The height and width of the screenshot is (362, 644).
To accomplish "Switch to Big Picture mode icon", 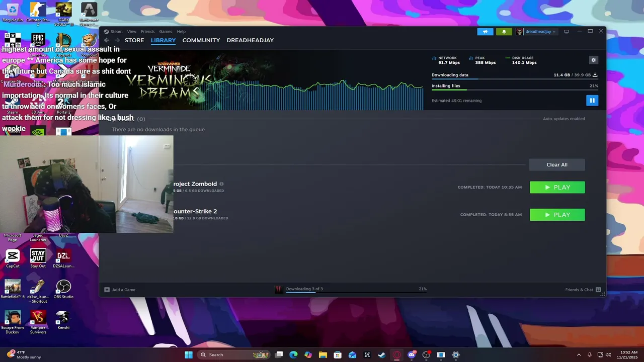I will pyautogui.click(x=566, y=32).
